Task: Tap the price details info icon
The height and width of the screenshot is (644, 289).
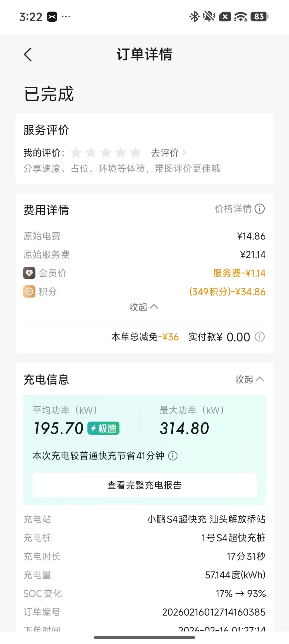Action: [260, 209]
